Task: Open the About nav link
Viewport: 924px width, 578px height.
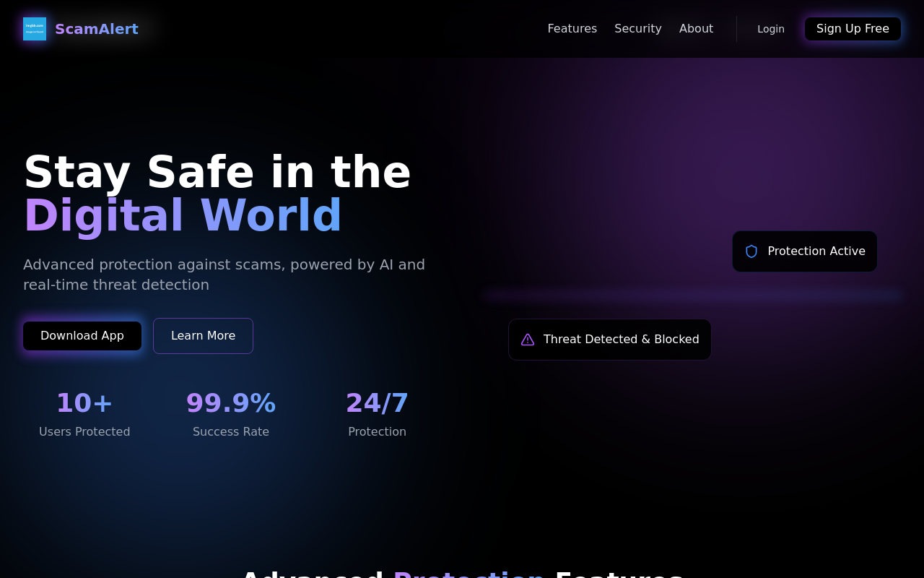Action: [696, 29]
